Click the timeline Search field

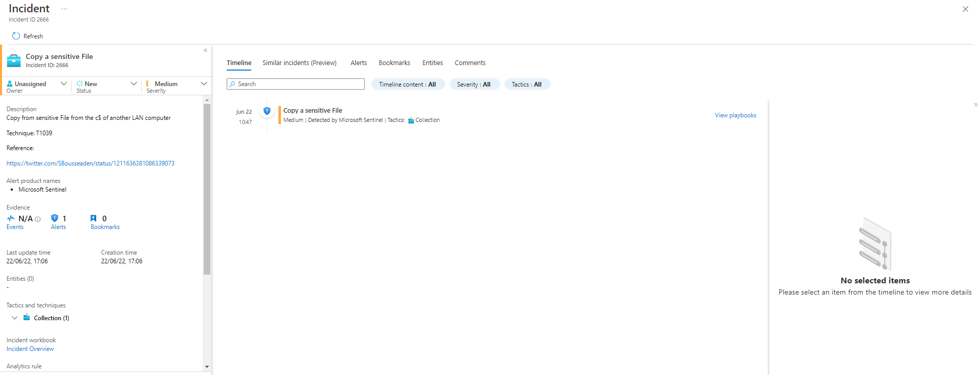[296, 84]
